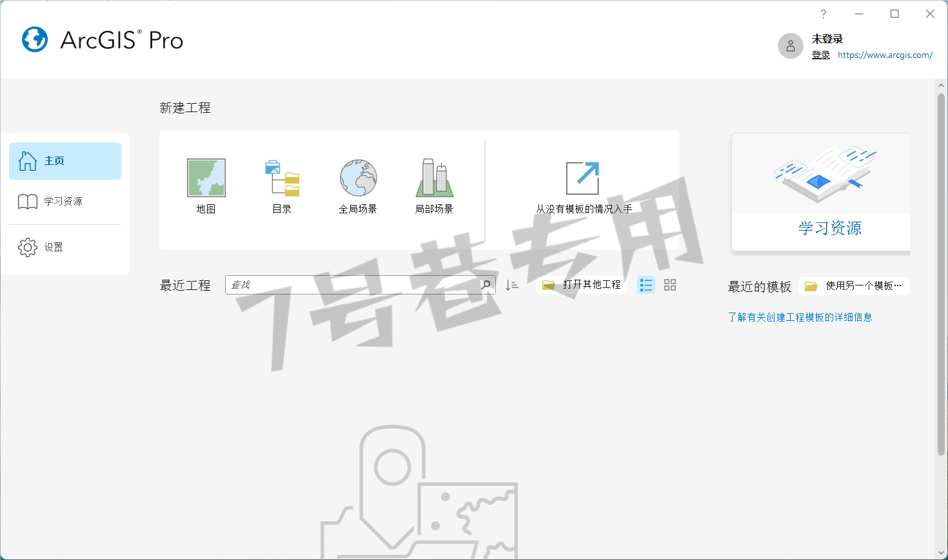Image resolution: width=948 pixels, height=560 pixels.
Task: Open the 设置 settings tab
Action: click(65, 247)
